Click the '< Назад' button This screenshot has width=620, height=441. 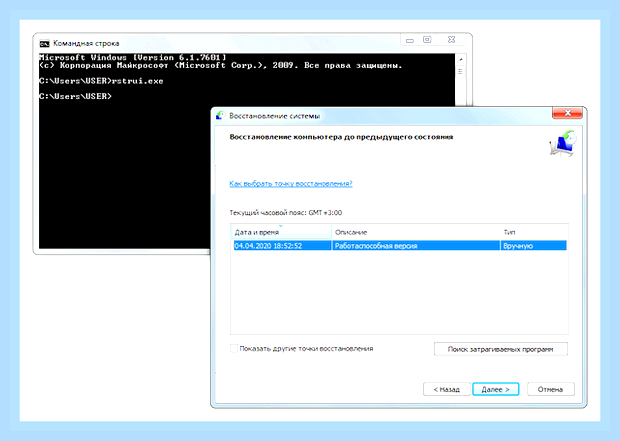pos(446,389)
